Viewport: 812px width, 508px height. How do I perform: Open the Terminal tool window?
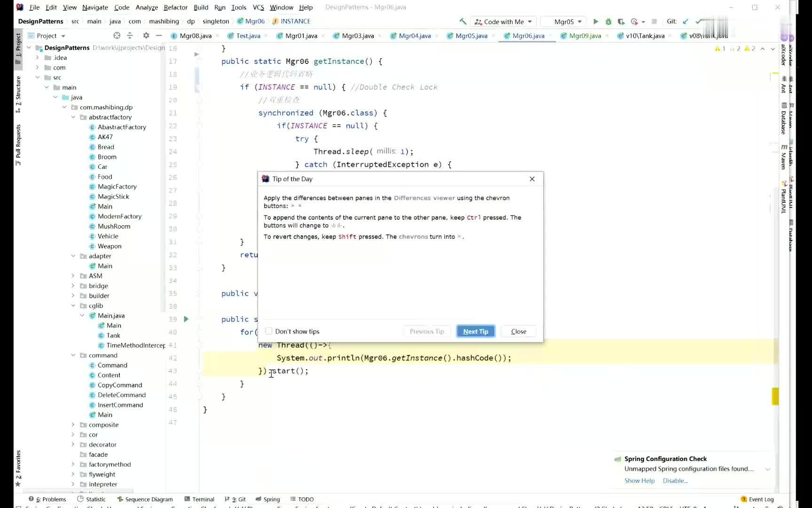(x=200, y=500)
